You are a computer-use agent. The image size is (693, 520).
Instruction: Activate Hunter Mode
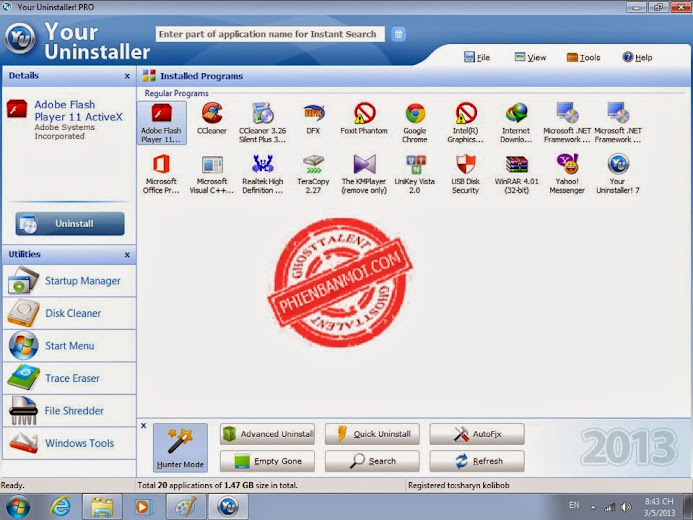[180, 448]
